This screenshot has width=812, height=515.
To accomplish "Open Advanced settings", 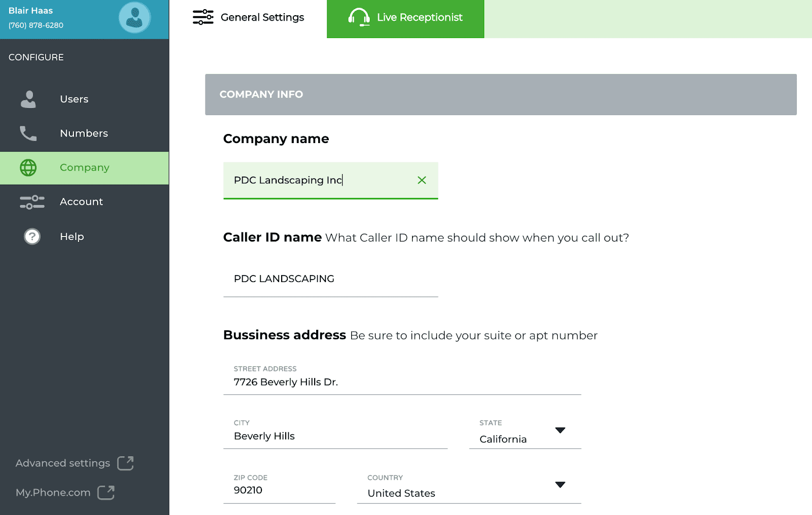I will point(62,463).
